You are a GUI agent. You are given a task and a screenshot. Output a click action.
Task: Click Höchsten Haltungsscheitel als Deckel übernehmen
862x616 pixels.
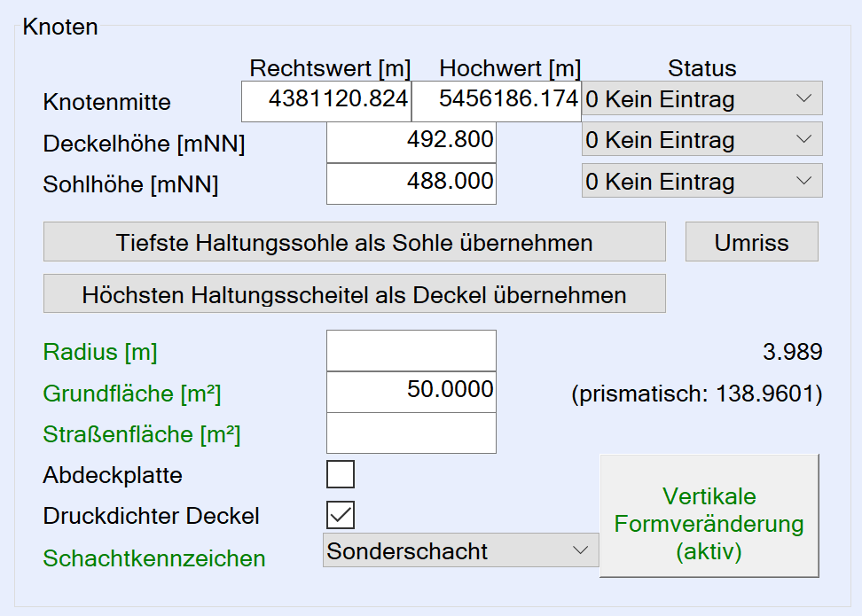point(354,294)
